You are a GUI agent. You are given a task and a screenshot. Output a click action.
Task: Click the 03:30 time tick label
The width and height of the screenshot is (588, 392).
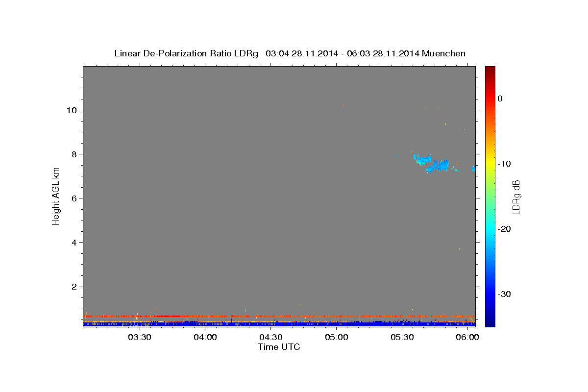140,338
